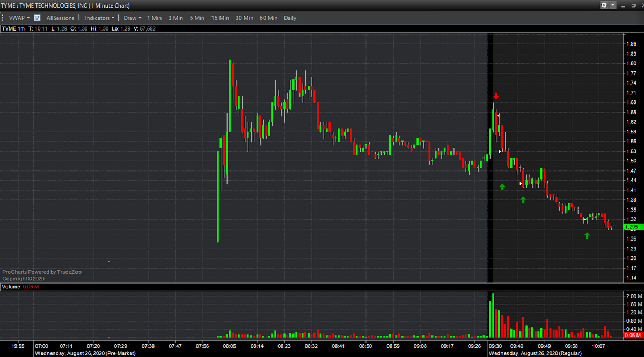Click the tallest green volume bar at 09:30
The height and width of the screenshot is (357, 644).
(493, 316)
